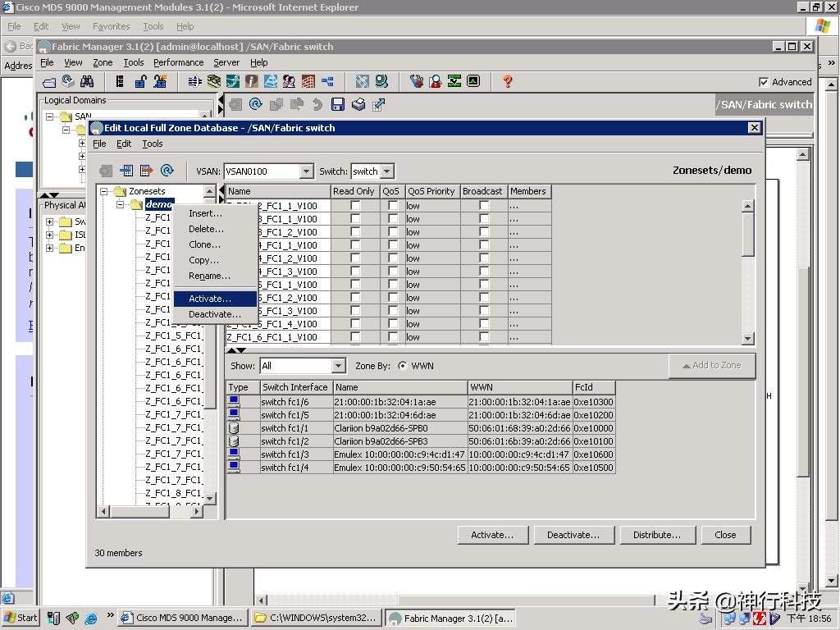Click the Close button in zone dialog
This screenshot has height=630, width=840.
click(x=725, y=535)
